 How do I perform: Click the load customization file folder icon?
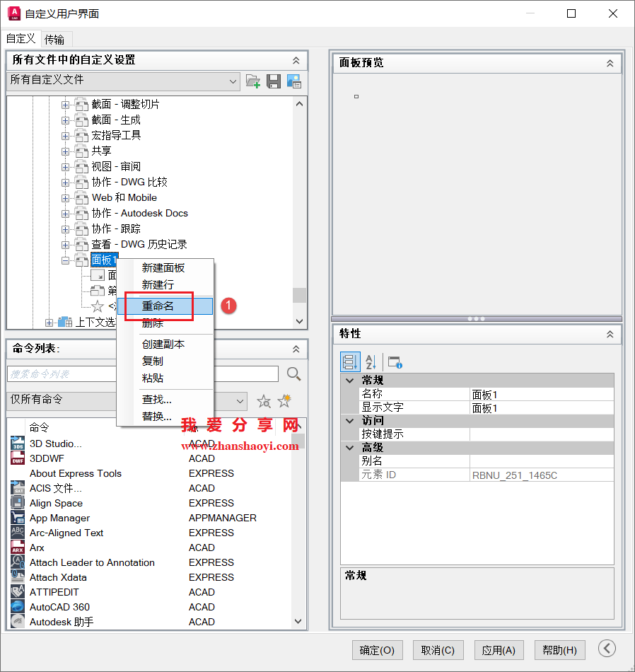pyautogui.click(x=252, y=81)
